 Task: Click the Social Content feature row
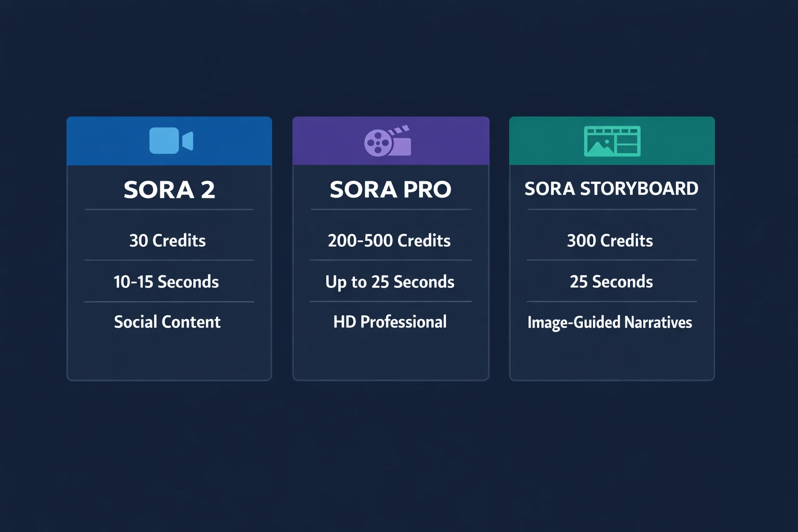(x=167, y=322)
